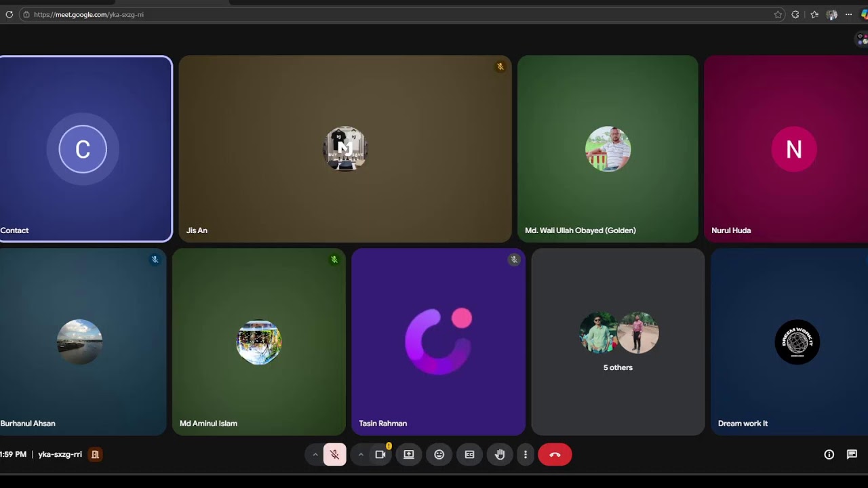
Task: Leave the call with the red button
Action: click(555, 455)
